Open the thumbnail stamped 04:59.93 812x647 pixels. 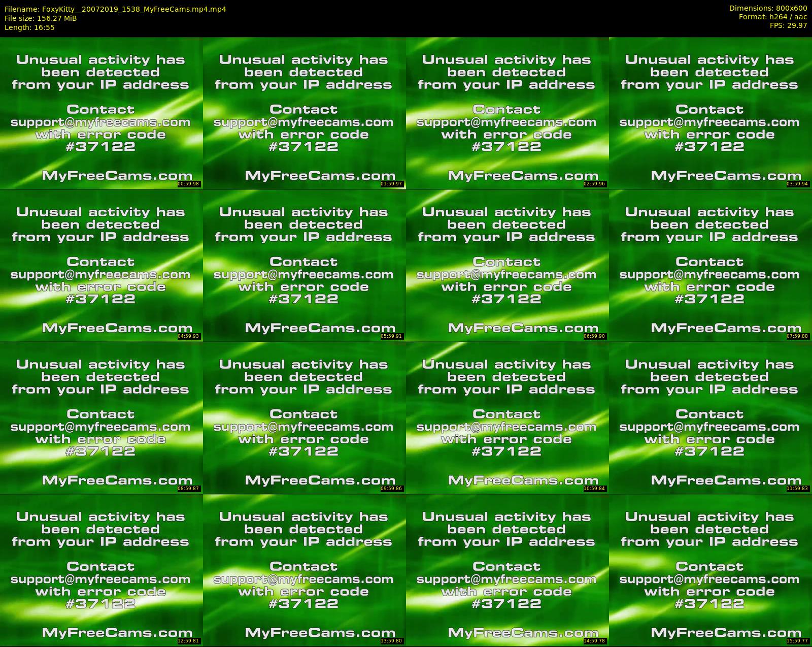click(x=101, y=265)
